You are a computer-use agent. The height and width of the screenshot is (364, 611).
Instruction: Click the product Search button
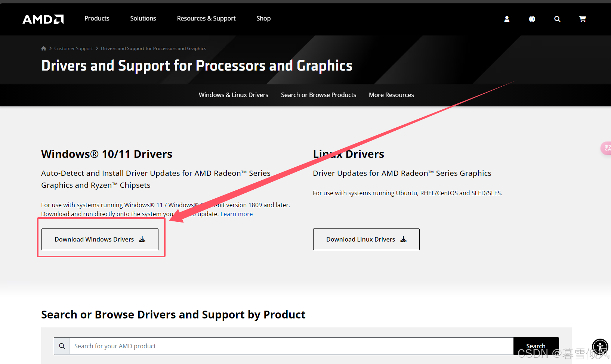(x=536, y=346)
